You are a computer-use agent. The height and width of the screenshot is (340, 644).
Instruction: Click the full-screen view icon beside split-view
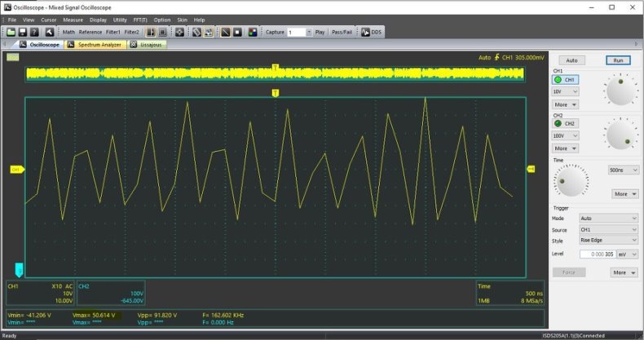click(x=163, y=32)
